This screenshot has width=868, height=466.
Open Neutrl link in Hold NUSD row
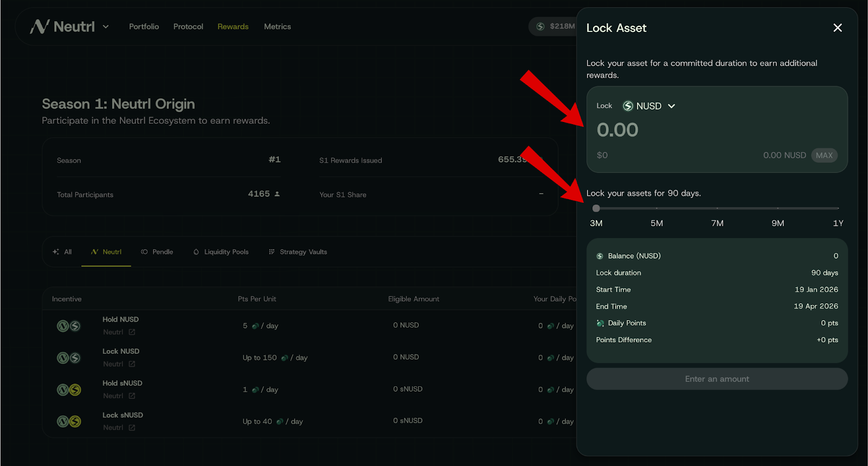tap(119, 332)
